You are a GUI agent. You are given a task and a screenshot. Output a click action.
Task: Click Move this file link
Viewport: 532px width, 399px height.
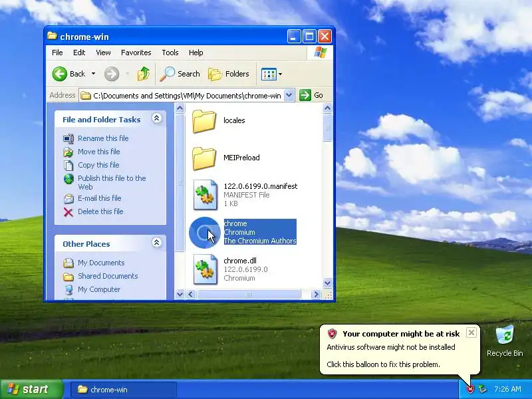point(98,152)
